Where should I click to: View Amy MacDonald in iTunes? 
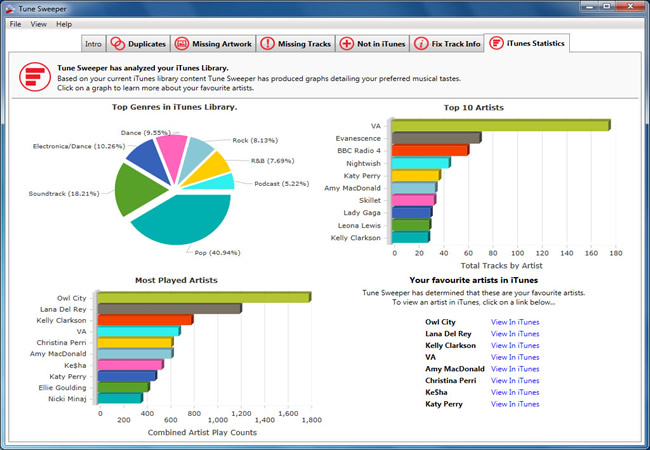[515, 369]
